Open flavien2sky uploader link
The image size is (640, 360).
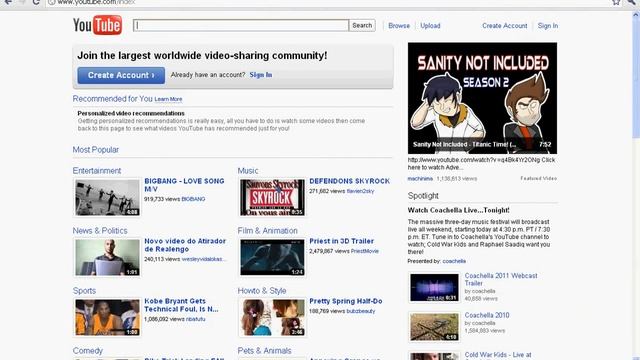point(360,191)
